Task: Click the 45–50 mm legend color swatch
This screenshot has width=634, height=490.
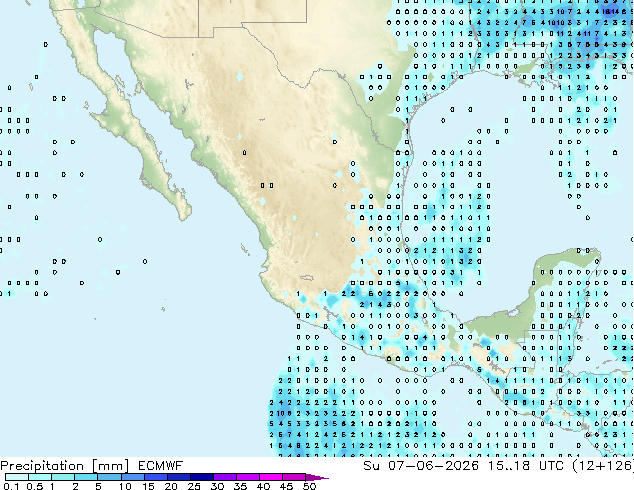Action: click(x=294, y=477)
